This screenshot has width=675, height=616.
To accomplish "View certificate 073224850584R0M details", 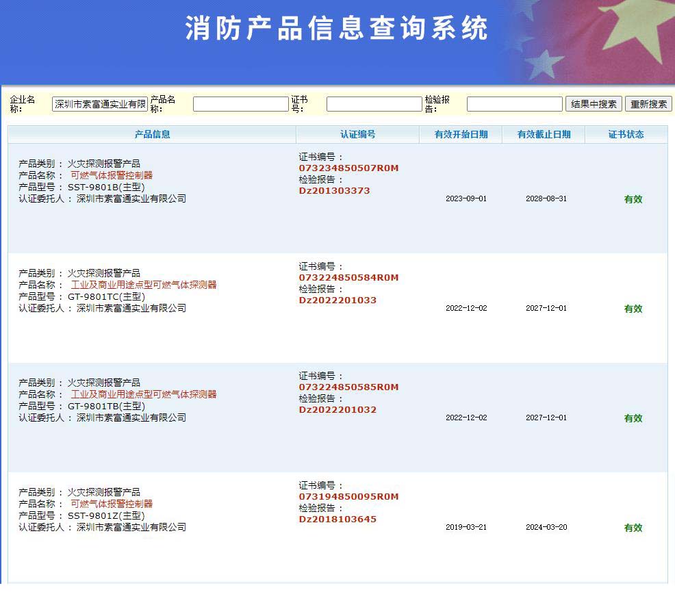I will [x=348, y=278].
